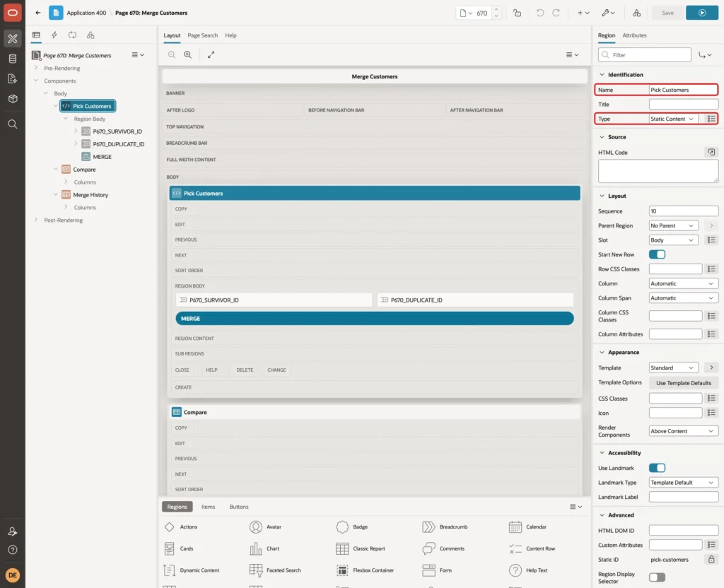The image size is (724, 588).
Task: Click the MERGE button in layout
Action: (375, 319)
